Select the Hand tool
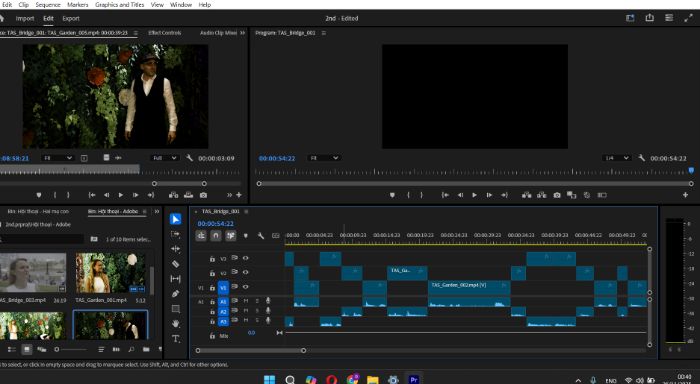Viewport: 700px width, 384px height. coord(175,323)
